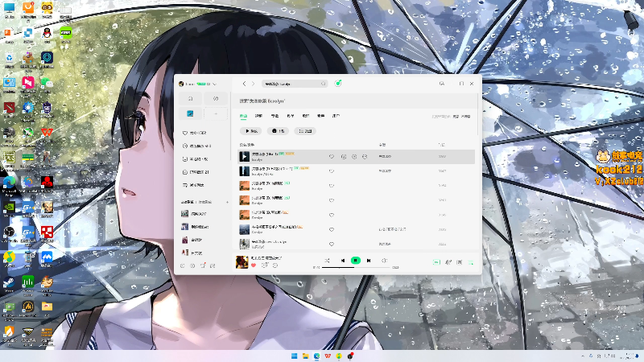Toggle the heart on the third song row
Image resolution: width=644 pixels, height=362 pixels.
coord(332,186)
